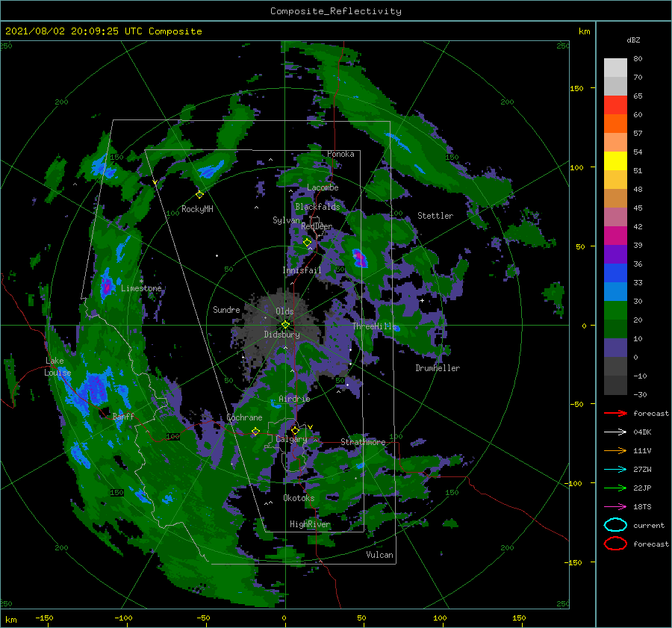The image size is (672, 628).
Task: Click the Sundre map label
Action: (226, 309)
